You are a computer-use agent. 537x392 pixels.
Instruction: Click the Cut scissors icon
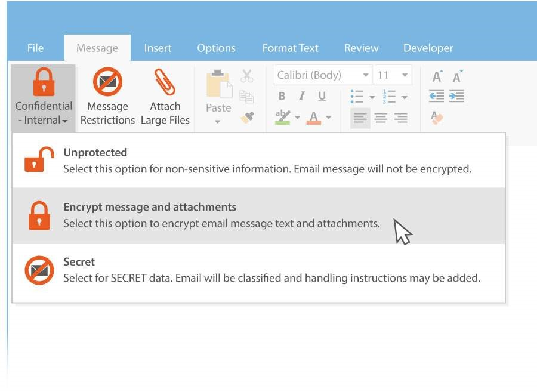click(x=247, y=76)
